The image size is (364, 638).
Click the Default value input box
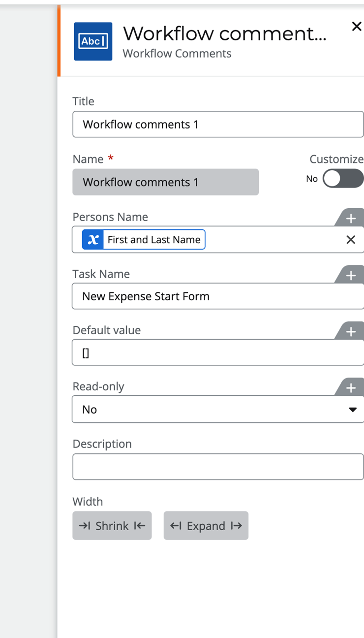point(217,352)
